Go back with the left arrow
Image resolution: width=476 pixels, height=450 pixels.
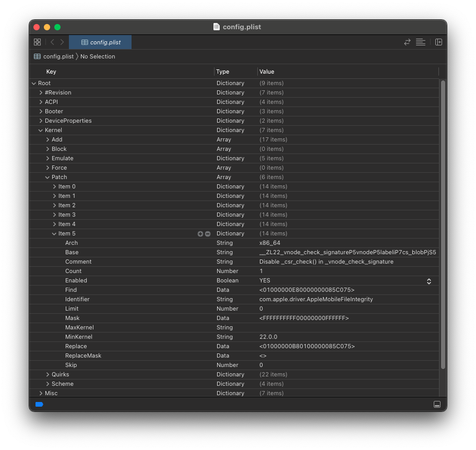click(x=52, y=42)
